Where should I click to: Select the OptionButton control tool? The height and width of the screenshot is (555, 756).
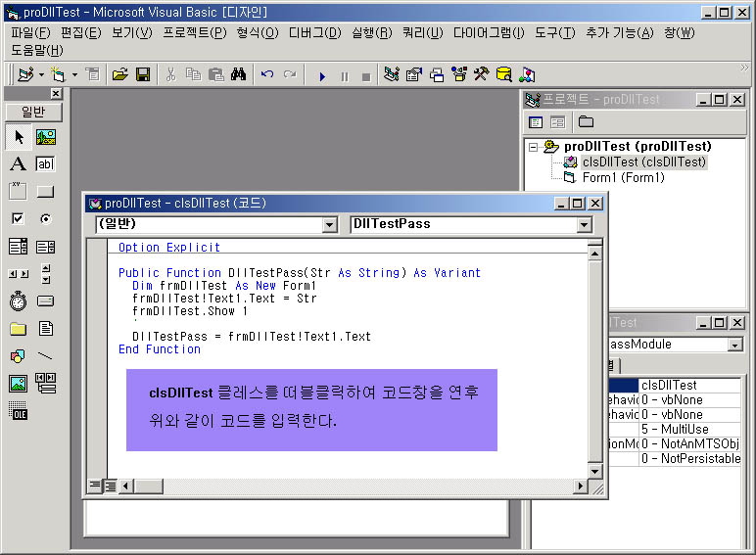coord(46,219)
